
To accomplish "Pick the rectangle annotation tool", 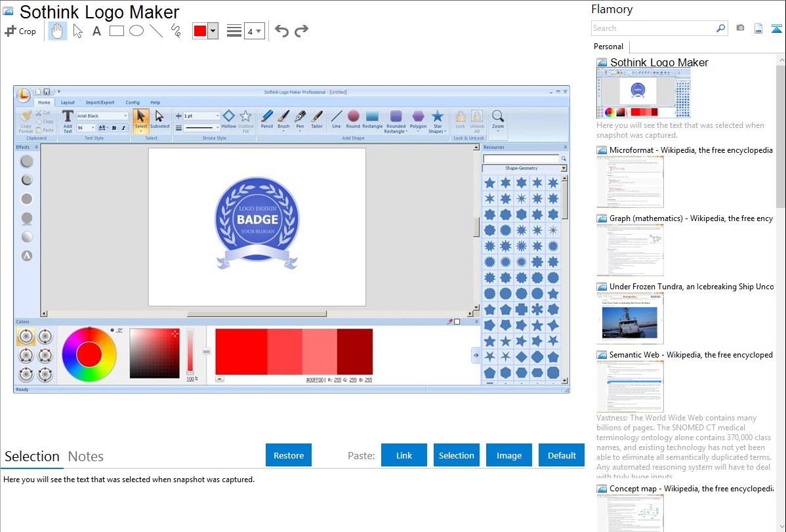I will [116, 31].
